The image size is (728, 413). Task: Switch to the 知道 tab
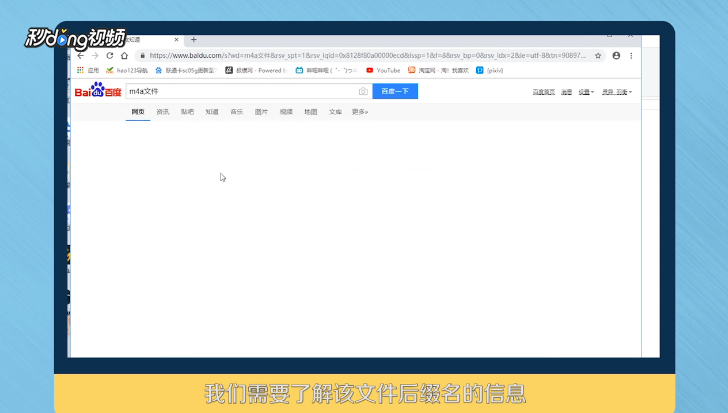coord(212,112)
